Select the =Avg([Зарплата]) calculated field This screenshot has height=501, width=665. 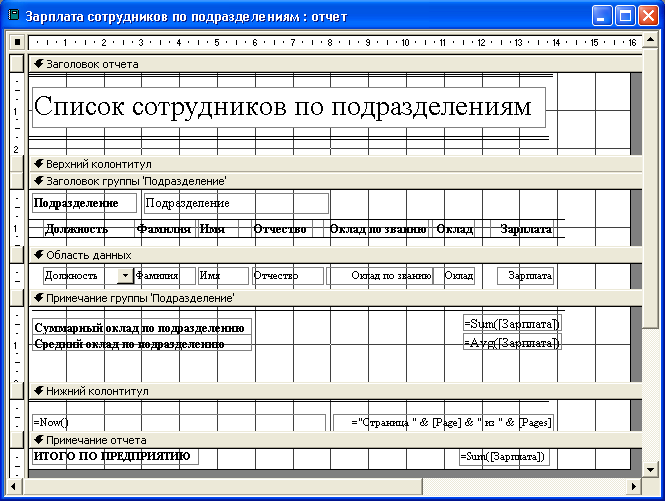point(512,342)
